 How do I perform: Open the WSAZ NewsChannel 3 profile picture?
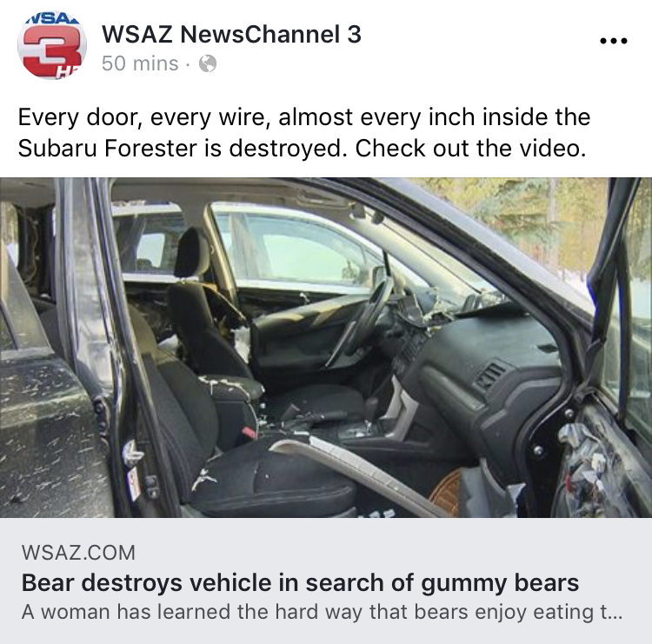pyautogui.click(x=52, y=45)
